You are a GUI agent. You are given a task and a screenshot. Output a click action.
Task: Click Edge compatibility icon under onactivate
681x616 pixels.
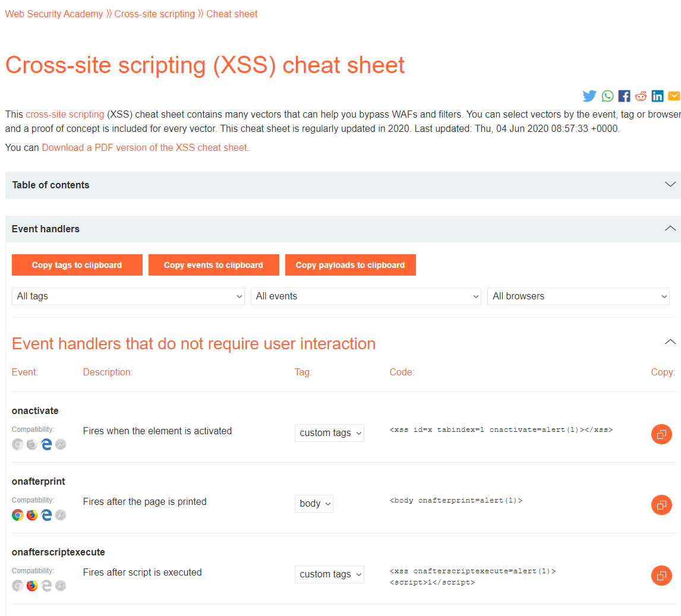pyautogui.click(x=46, y=444)
